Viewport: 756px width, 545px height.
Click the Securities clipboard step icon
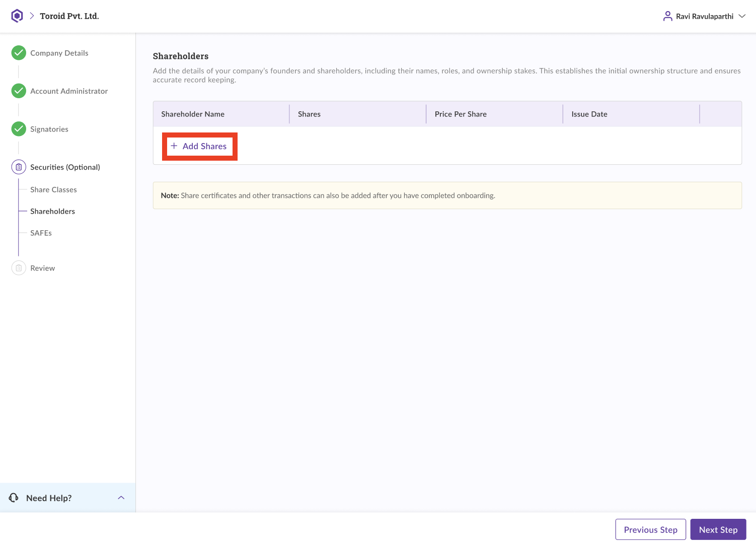19,167
